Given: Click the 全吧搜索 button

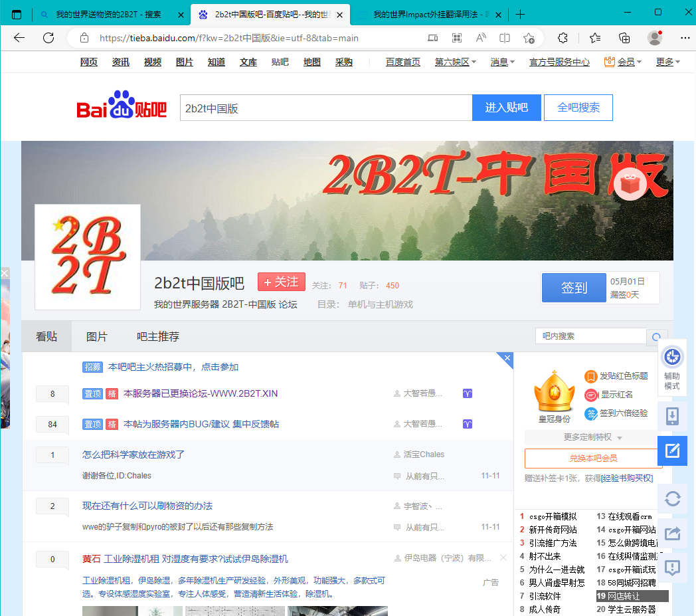Looking at the screenshot, I should click(578, 108).
